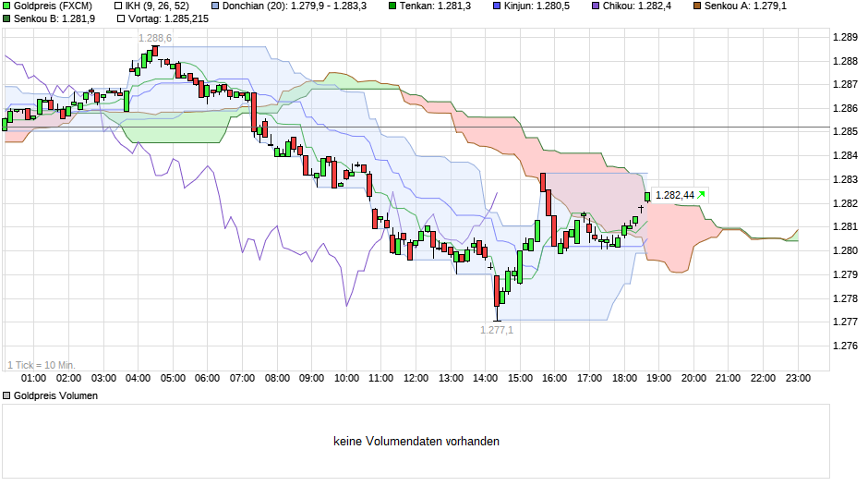Click the white IKH (9, 26, 52) legend box
Screen dimensions: 868x486
click(117, 6)
